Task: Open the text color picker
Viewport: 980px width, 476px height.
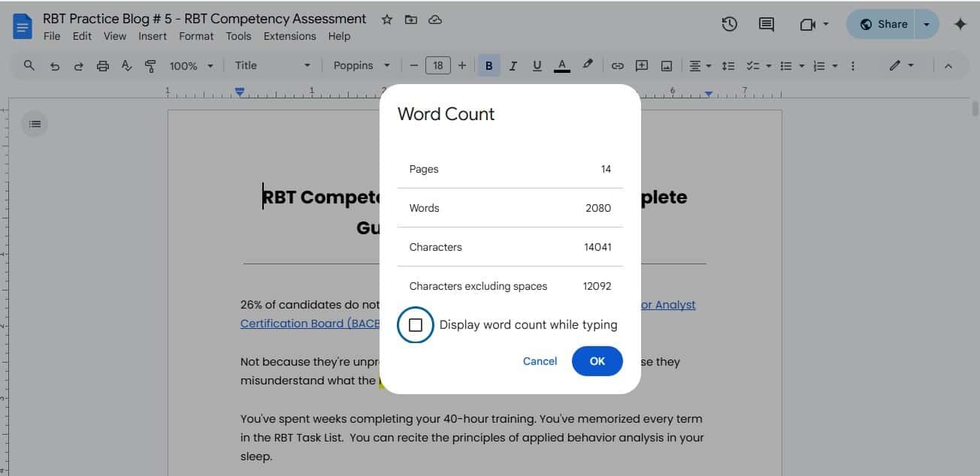Action: tap(561, 65)
